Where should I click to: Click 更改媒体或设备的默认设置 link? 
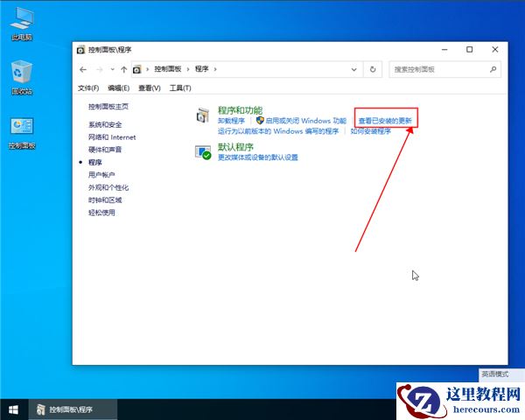[258, 157]
